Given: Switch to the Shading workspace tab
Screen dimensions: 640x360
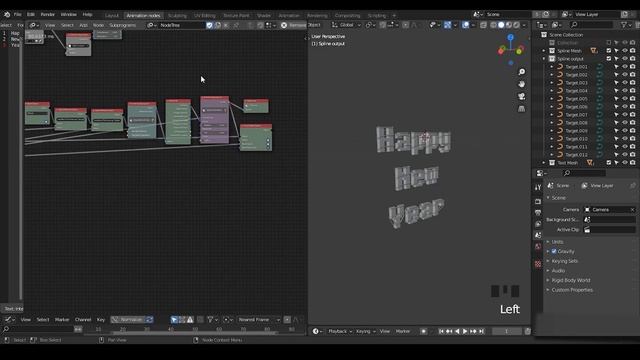Looking at the screenshot, I should (x=264, y=16).
